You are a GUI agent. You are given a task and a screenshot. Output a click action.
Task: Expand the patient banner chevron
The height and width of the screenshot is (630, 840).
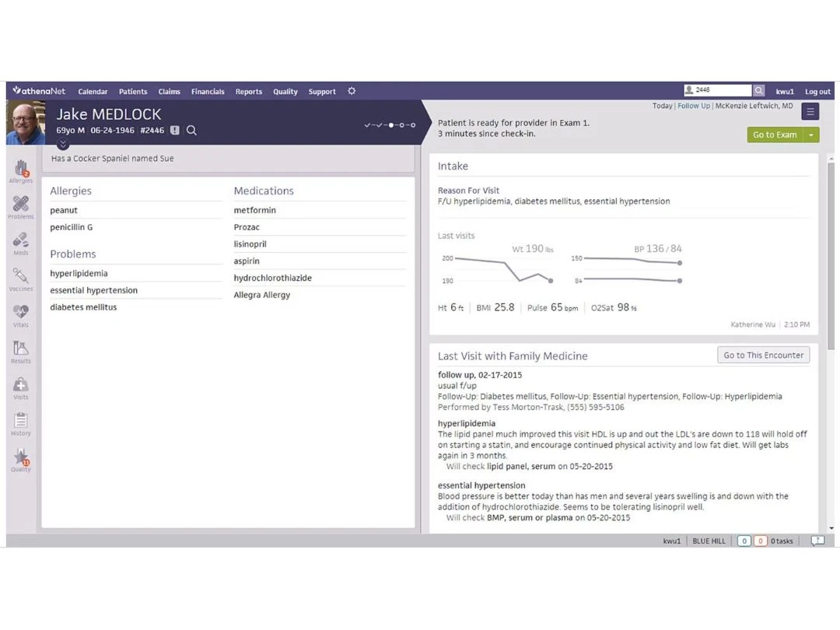point(63,144)
